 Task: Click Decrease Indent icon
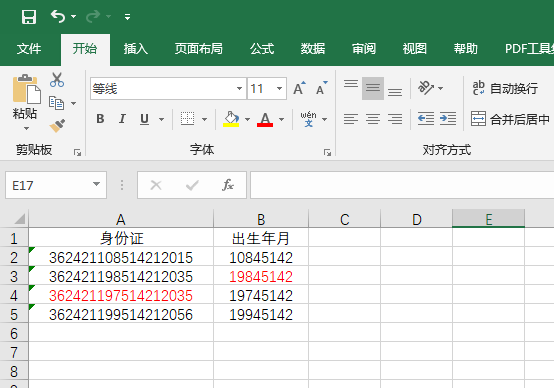[x=426, y=119]
